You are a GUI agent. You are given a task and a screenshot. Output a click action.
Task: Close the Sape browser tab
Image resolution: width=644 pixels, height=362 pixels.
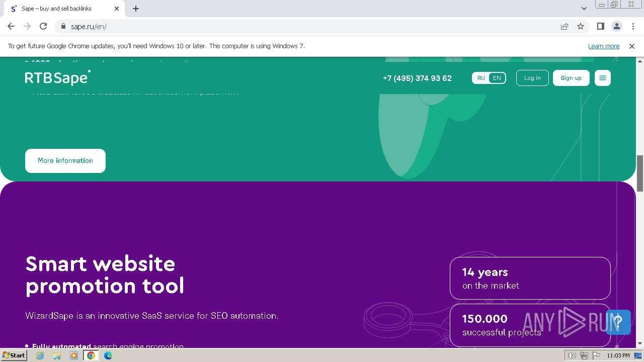(x=117, y=9)
